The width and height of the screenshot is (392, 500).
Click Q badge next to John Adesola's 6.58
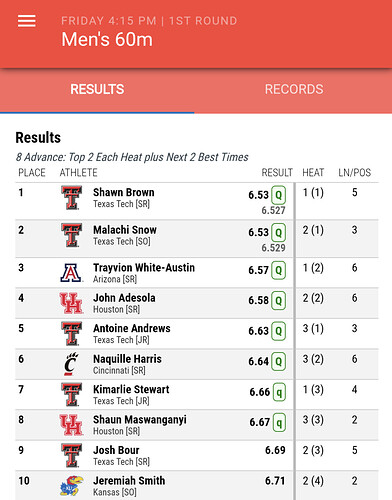(x=278, y=301)
